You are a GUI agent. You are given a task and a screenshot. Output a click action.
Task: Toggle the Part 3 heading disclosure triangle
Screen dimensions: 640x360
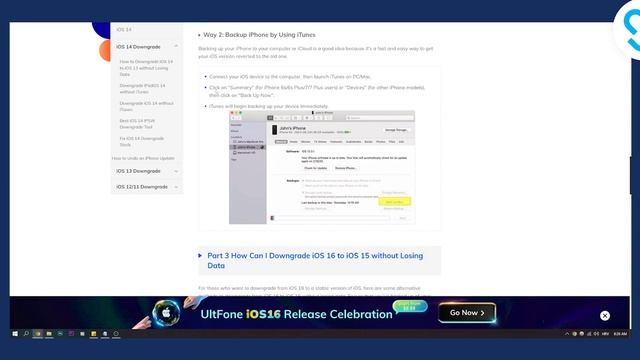pyautogui.click(x=200, y=256)
